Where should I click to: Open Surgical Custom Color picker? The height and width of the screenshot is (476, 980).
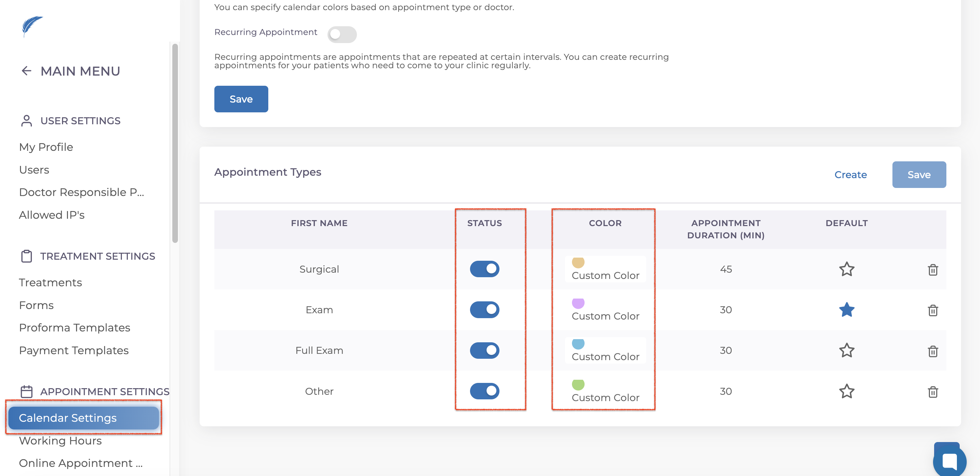coord(605,269)
